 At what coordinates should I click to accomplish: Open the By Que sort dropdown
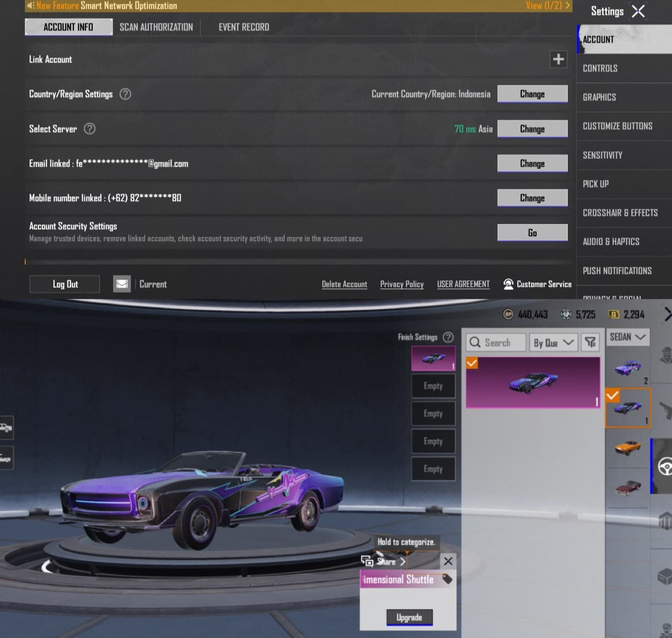[x=554, y=342]
